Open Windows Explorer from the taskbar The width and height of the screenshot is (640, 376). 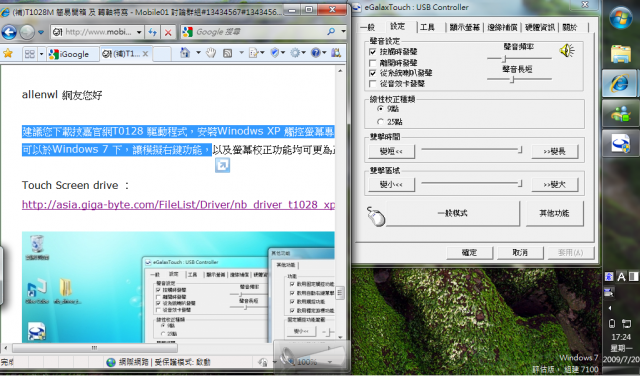tap(621, 54)
